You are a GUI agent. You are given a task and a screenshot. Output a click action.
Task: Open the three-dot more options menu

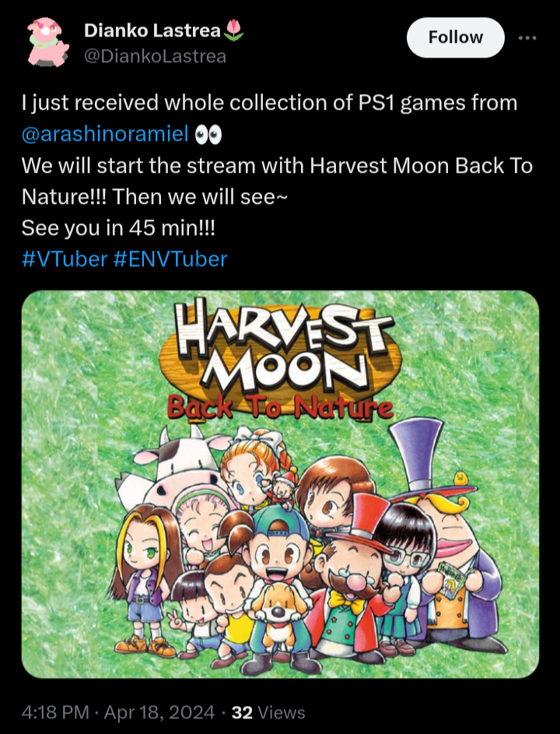pyautogui.click(x=527, y=38)
